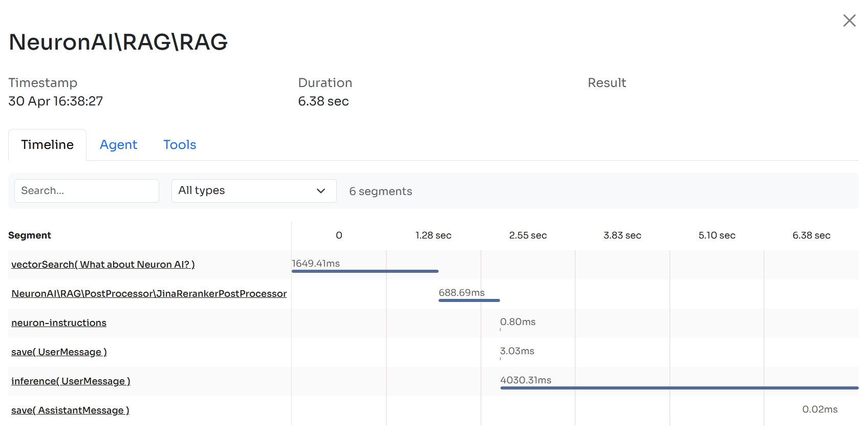Click the 3.03ms save UserMessage marker
The height and width of the screenshot is (433, 868).
coord(501,358)
